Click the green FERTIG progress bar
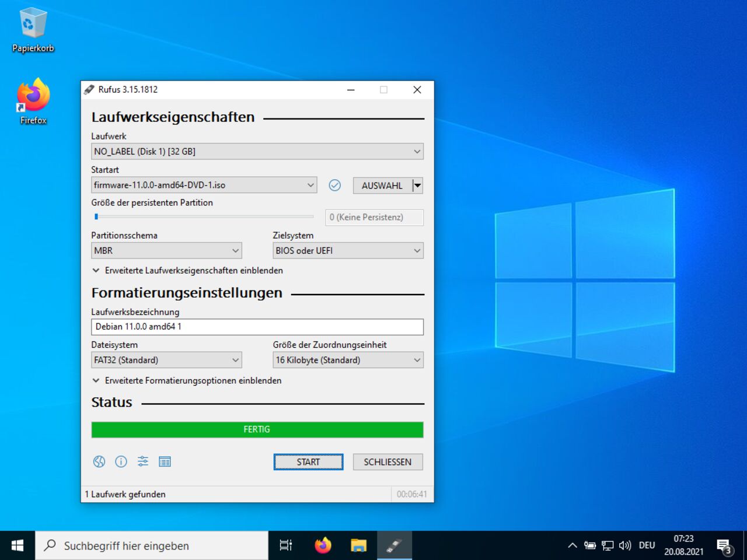747x560 pixels. coord(257,430)
